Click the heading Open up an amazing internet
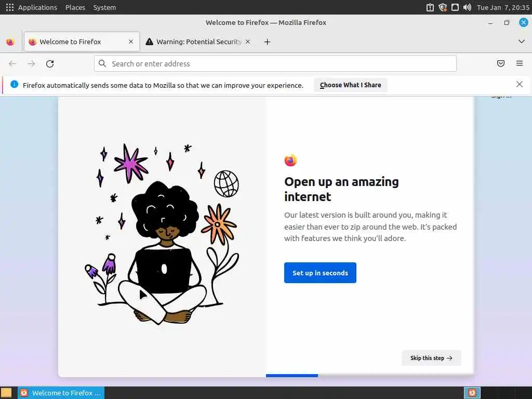The width and height of the screenshot is (532, 399). [342, 189]
